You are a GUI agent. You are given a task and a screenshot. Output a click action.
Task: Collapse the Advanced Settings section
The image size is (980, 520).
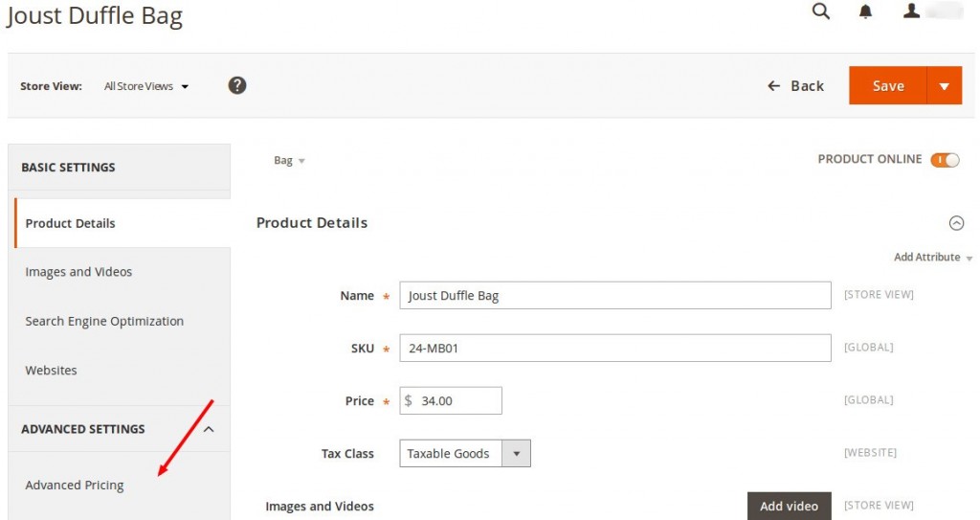(x=209, y=429)
